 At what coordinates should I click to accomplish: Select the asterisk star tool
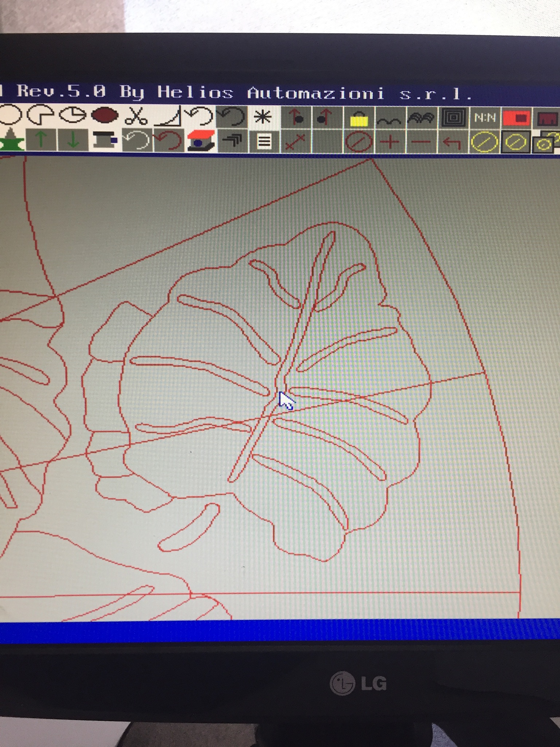tap(263, 117)
